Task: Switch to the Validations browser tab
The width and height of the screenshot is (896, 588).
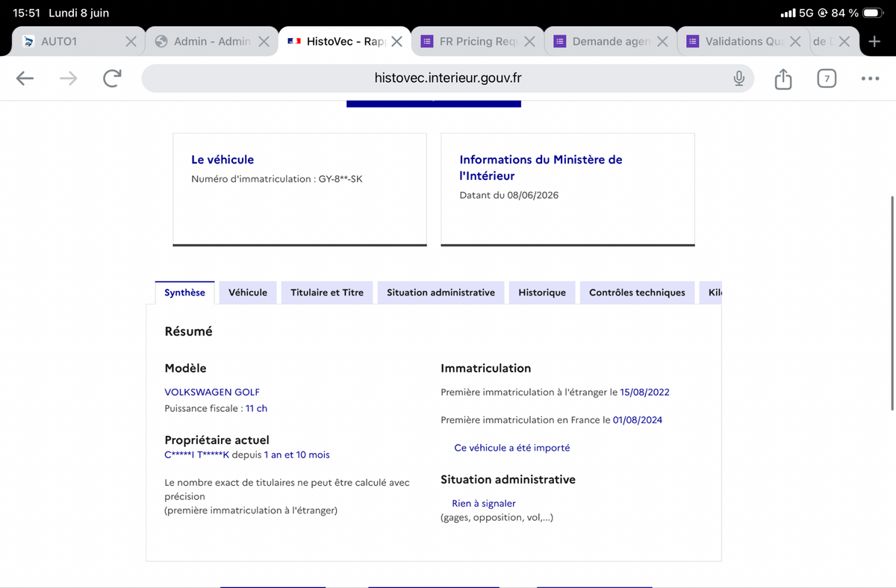Action: click(x=737, y=42)
